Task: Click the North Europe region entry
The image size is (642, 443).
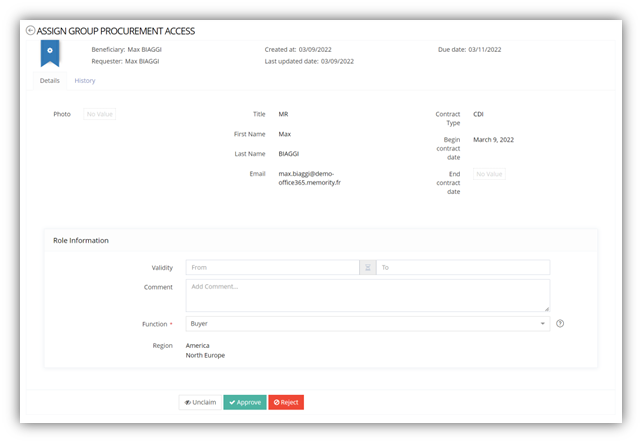Action: click(x=205, y=355)
